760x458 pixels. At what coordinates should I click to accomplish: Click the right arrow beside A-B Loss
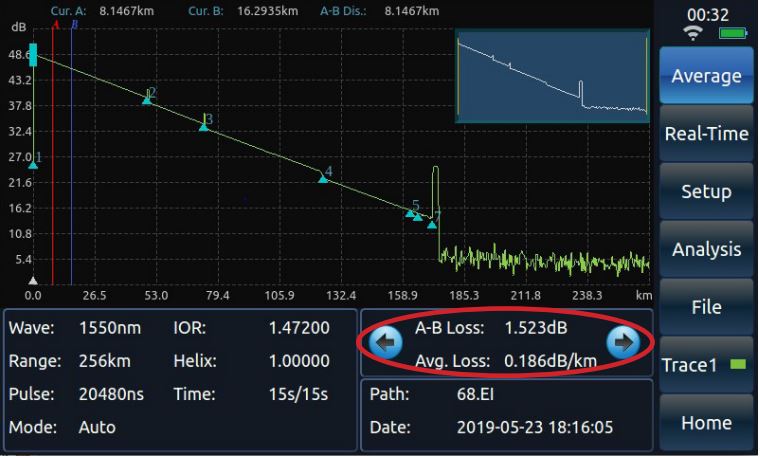(623, 343)
